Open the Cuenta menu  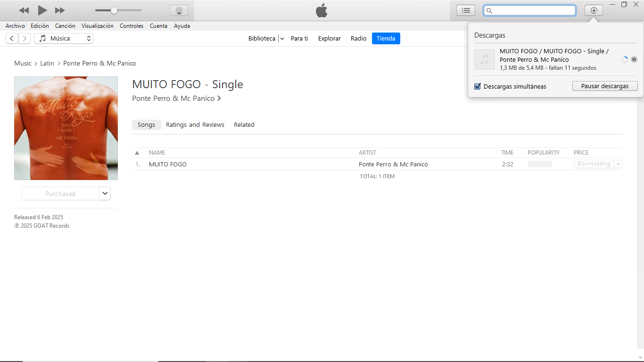(x=158, y=26)
